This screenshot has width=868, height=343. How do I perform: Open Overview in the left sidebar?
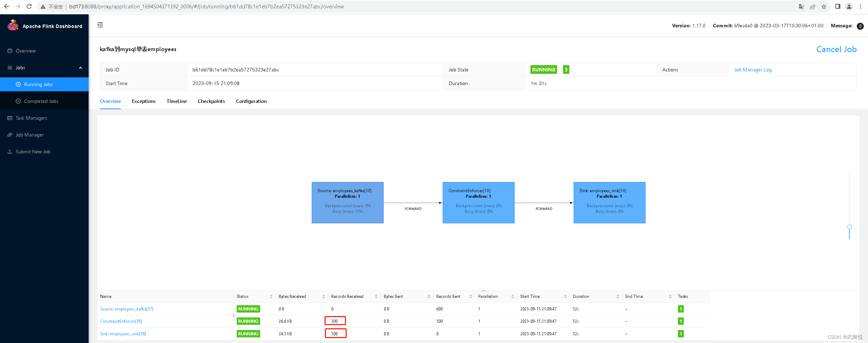[x=44, y=51]
